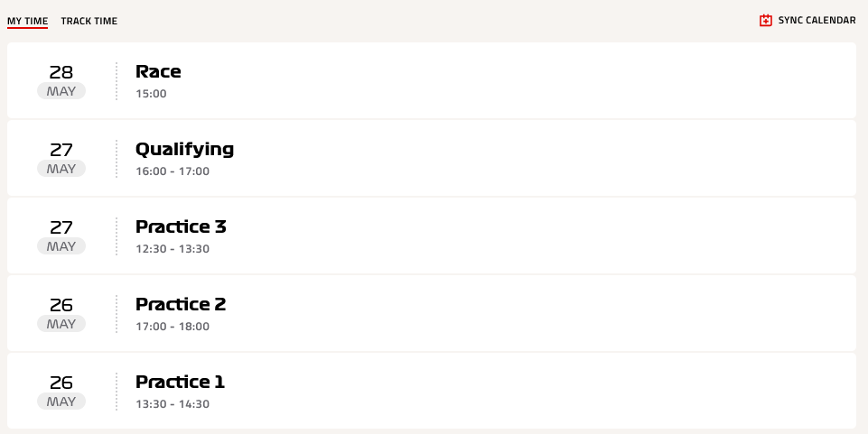
Task: Select the Practice 3 session title
Action: pos(181,226)
